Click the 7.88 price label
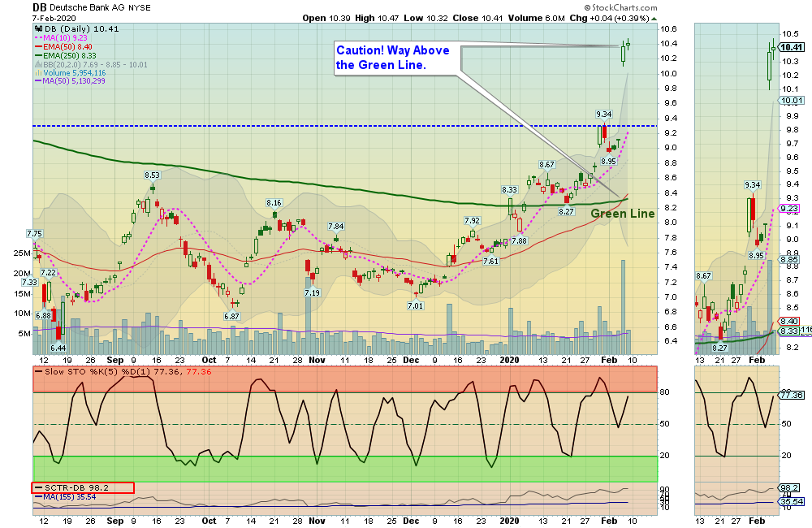 519,241
